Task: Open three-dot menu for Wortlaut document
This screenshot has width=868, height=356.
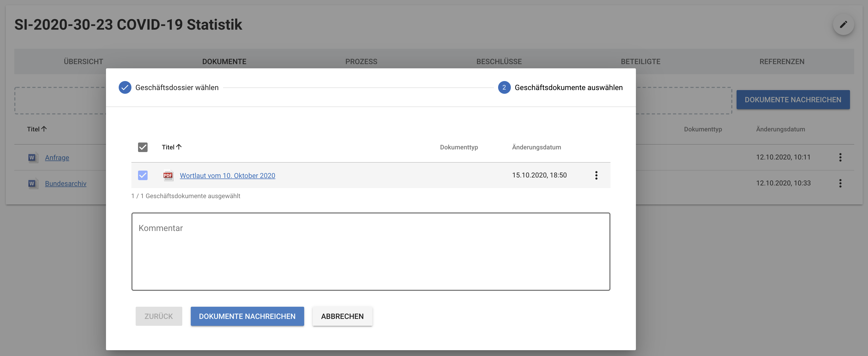Action: tap(596, 175)
